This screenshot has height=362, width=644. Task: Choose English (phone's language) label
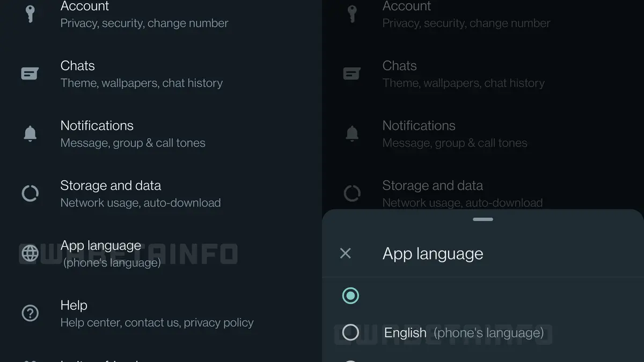(464, 333)
